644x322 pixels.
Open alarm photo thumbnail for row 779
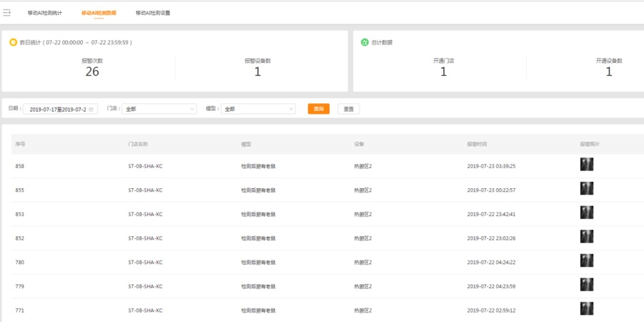pos(587,284)
